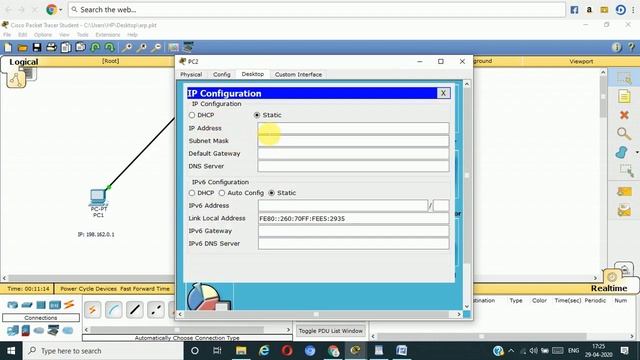Switch to the Logical workspace tab
Viewport: 640px width, 360px height.
[x=24, y=62]
